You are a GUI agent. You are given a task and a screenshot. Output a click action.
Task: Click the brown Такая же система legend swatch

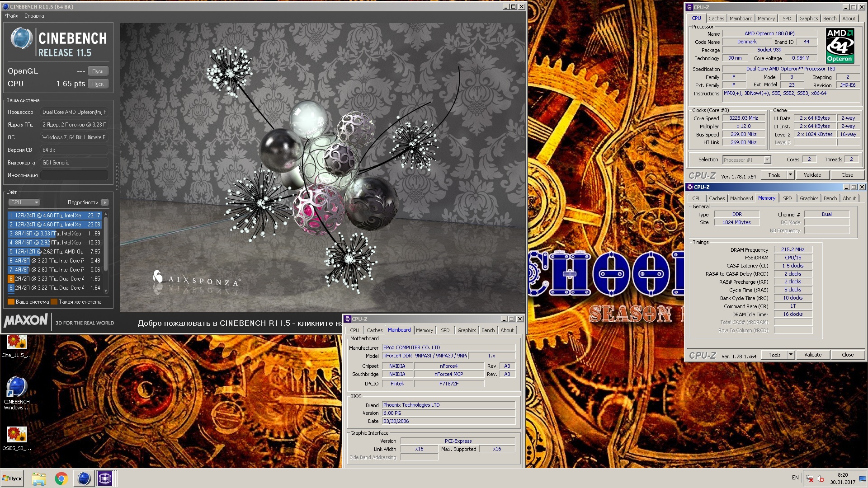(54, 302)
